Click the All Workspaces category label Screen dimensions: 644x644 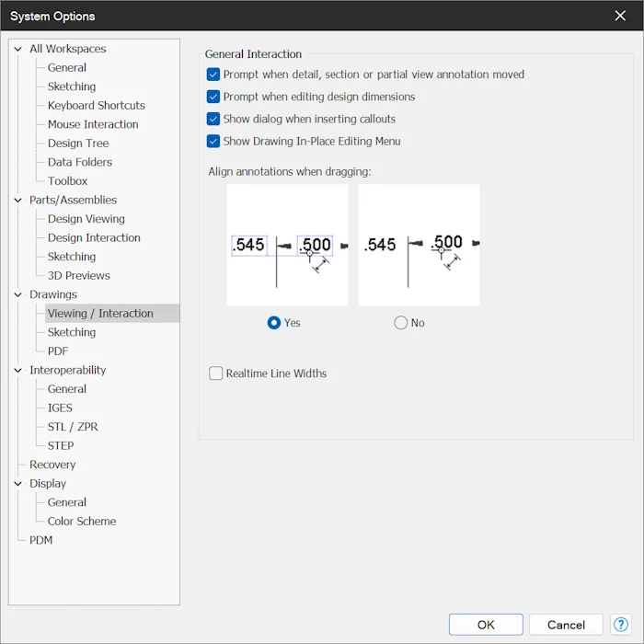click(68, 49)
